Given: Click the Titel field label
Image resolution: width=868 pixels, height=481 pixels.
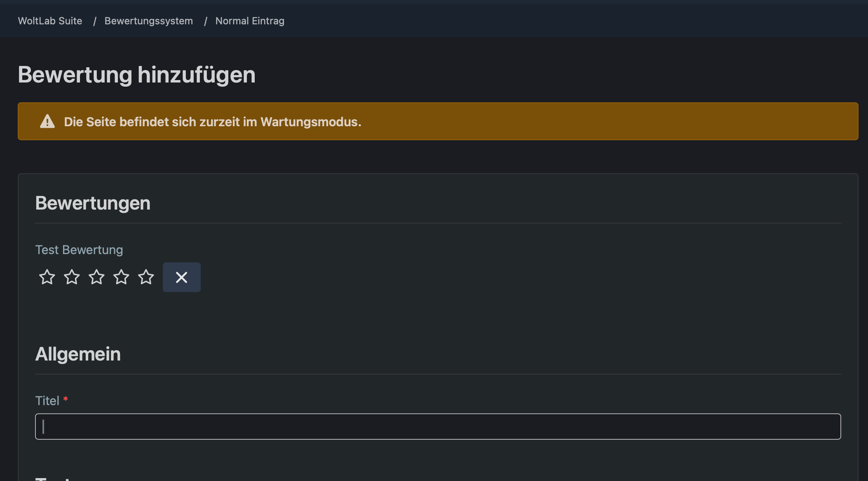Looking at the screenshot, I should pyautogui.click(x=47, y=400).
